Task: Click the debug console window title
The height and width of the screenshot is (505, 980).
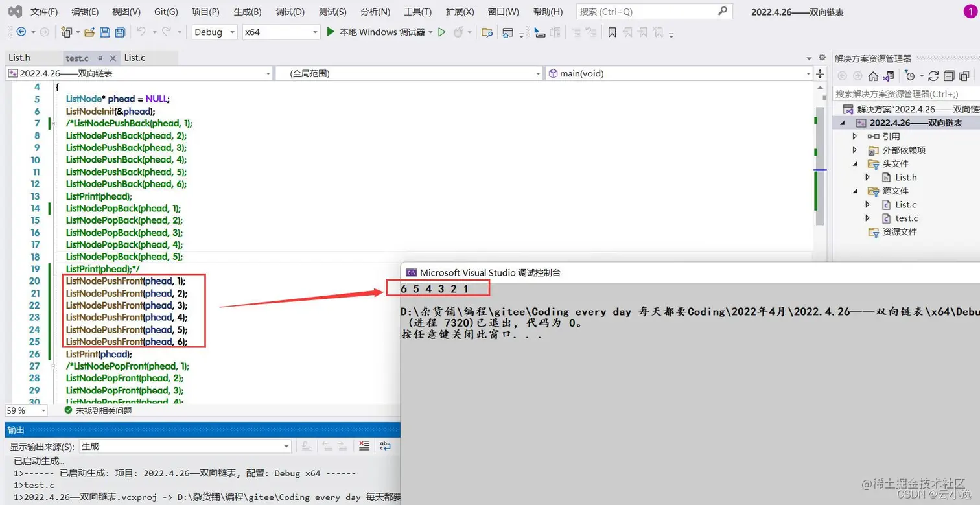Action: click(x=490, y=272)
